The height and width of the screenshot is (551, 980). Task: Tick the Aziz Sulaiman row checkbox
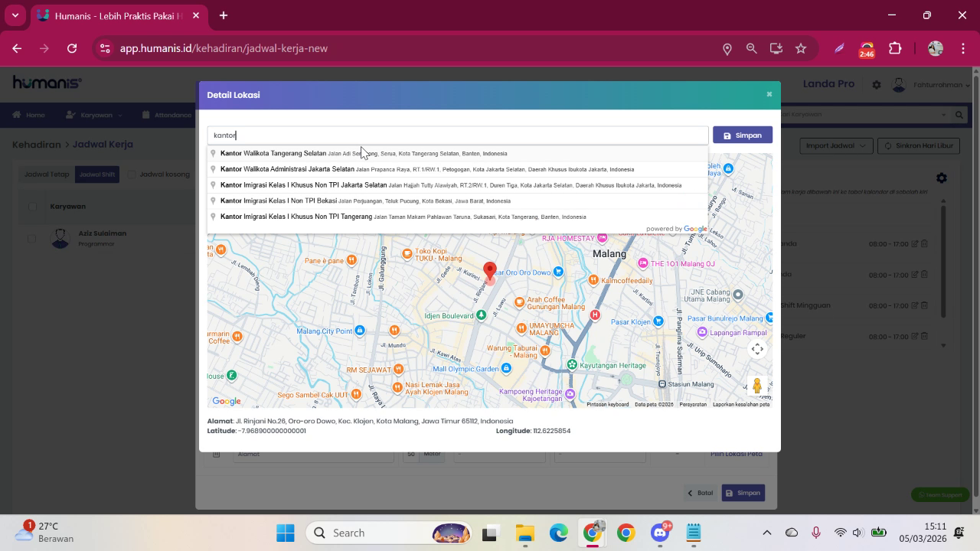[32, 239]
